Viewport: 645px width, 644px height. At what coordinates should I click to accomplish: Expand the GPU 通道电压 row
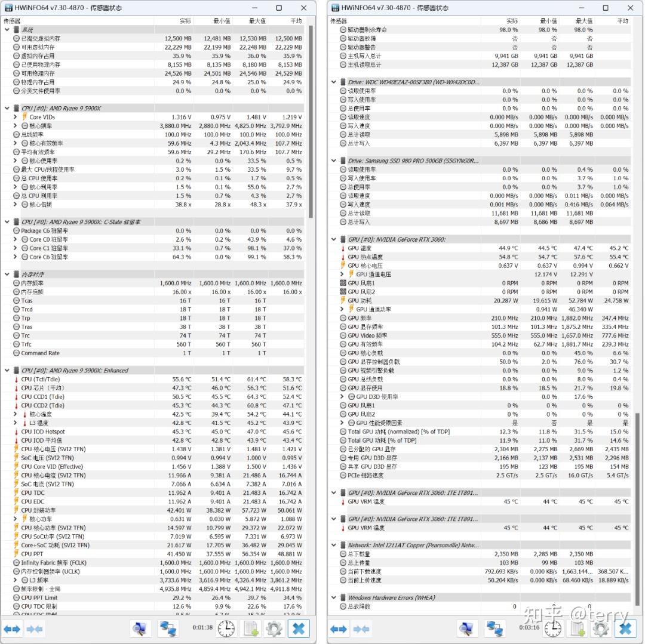[x=342, y=274]
